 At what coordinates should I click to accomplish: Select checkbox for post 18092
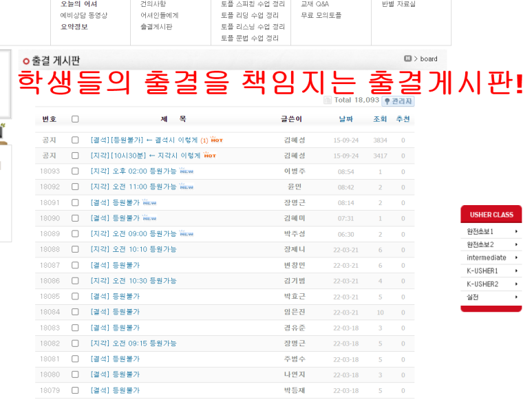tap(75, 187)
